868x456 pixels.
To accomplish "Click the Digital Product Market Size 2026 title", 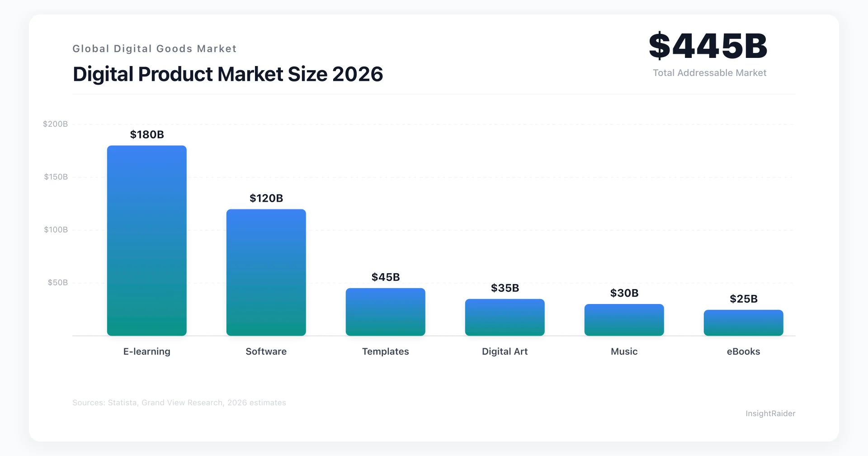I will pyautogui.click(x=227, y=74).
